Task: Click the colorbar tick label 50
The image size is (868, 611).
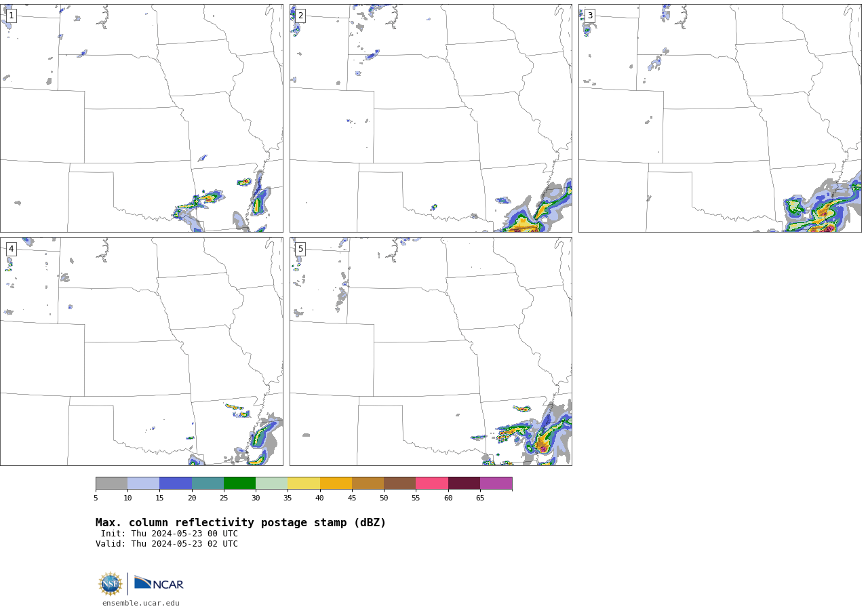Action: click(384, 498)
